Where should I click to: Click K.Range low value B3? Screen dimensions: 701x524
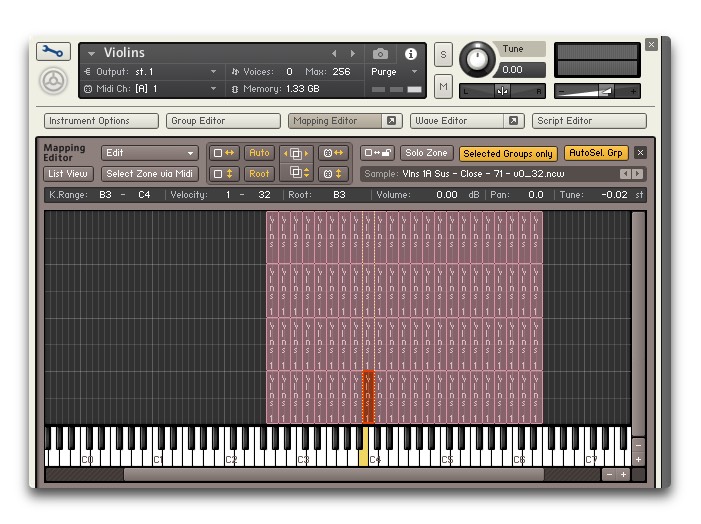pyautogui.click(x=106, y=195)
